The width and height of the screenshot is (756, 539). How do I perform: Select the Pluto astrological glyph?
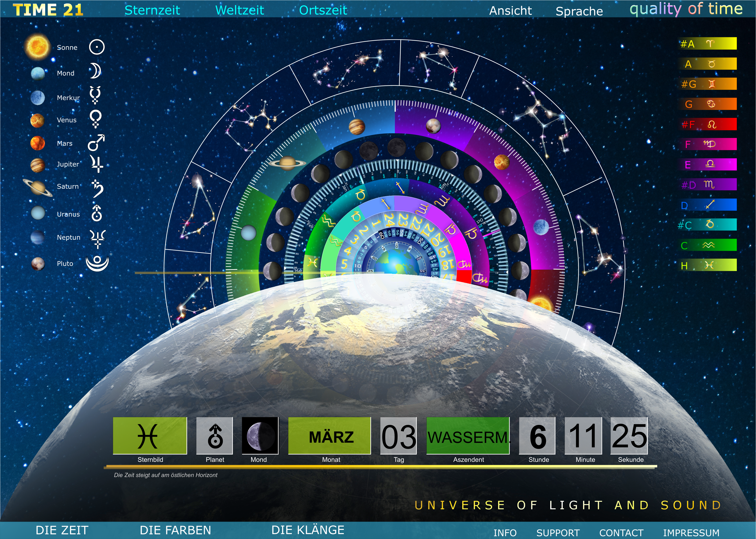[97, 264]
